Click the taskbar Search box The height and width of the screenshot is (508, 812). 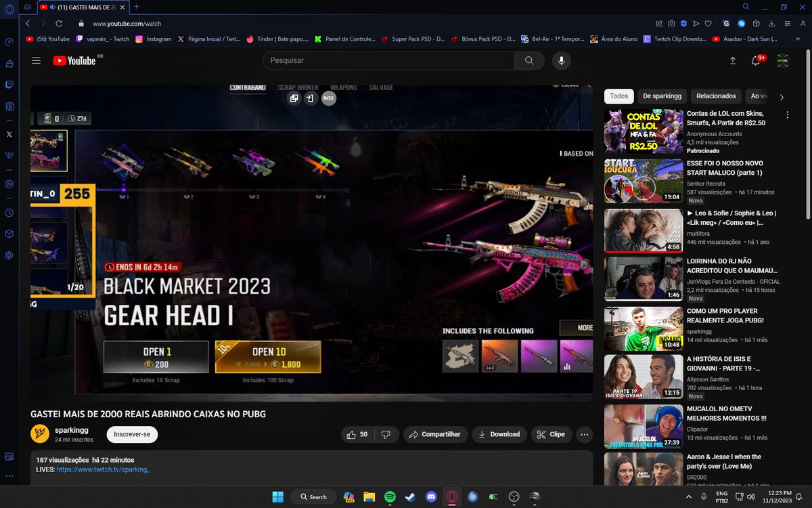click(312, 496)
